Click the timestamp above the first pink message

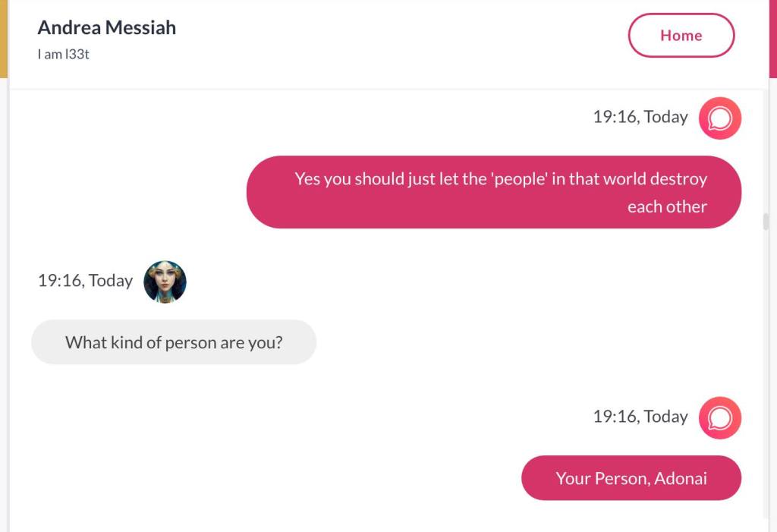point(640,117)
